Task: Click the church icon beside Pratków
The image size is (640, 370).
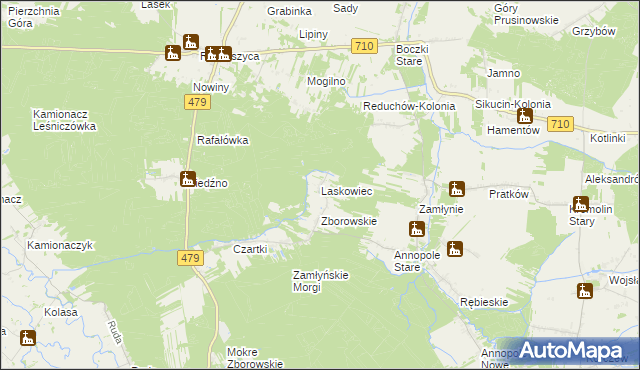Action: click(x=457, y=189)
